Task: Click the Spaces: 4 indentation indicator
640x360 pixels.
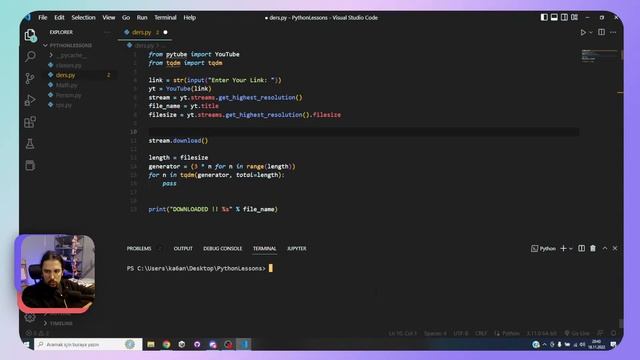Action: [435, 333]
